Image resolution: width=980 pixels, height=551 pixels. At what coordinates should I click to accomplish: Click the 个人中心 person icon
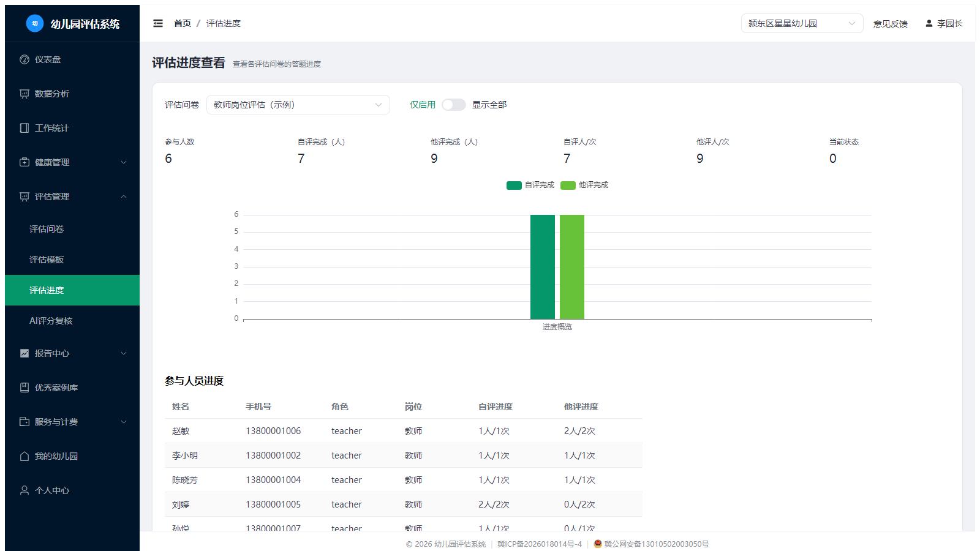click(24, 490)
